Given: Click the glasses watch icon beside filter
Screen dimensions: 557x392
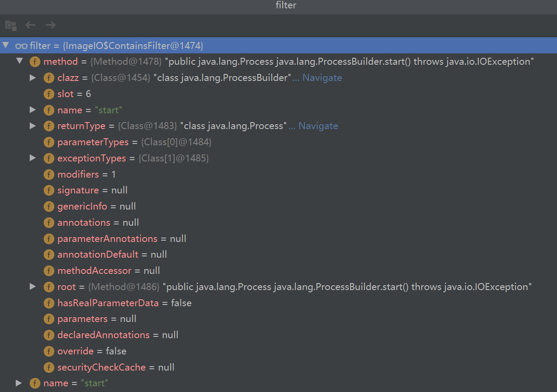Looking at the screenshot, I should (21, 46).
